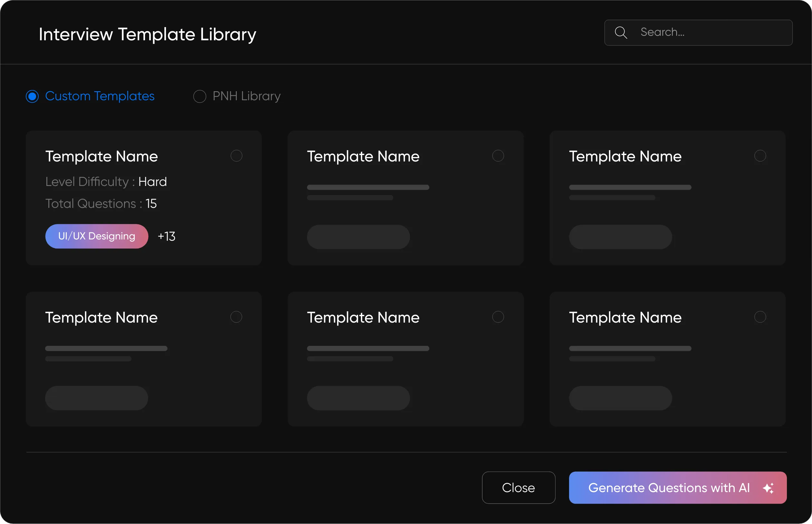Click the Close button
The width and height of the screenshot is (812, 524).
[x=518, y=488]
